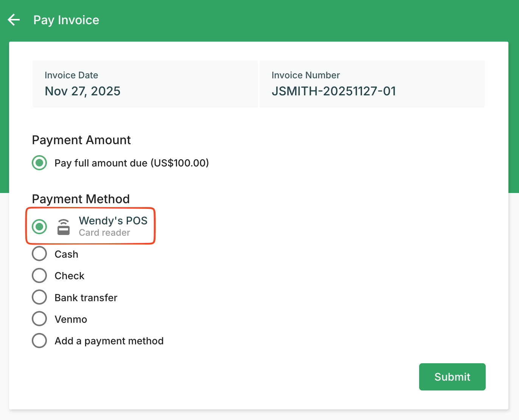Click the Venmo label text
Screen dimensions: 519x420
(x=71, y=319)
